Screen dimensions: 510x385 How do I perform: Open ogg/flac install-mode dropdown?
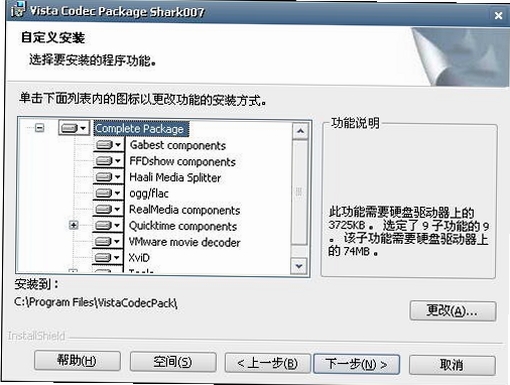click(x=108, y=193)
